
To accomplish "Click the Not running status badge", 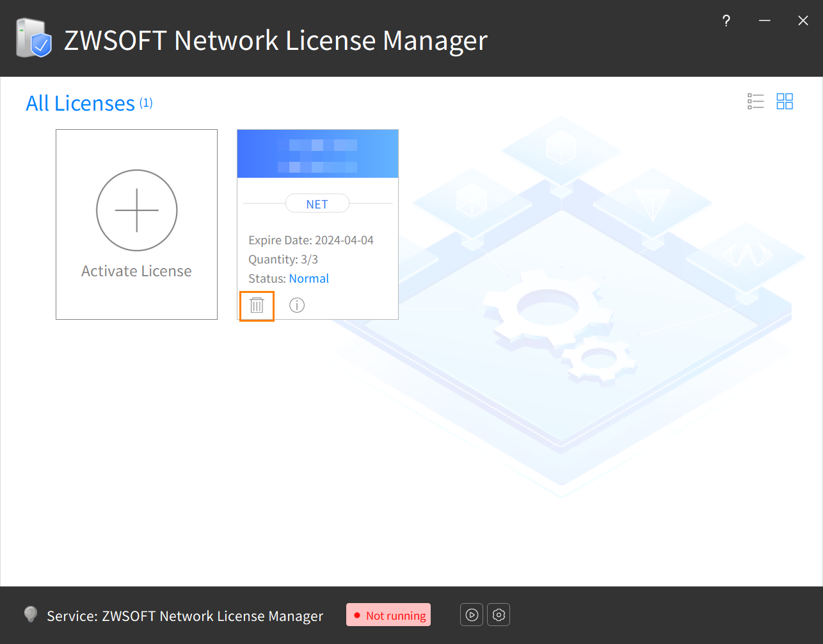I will 388,615.
